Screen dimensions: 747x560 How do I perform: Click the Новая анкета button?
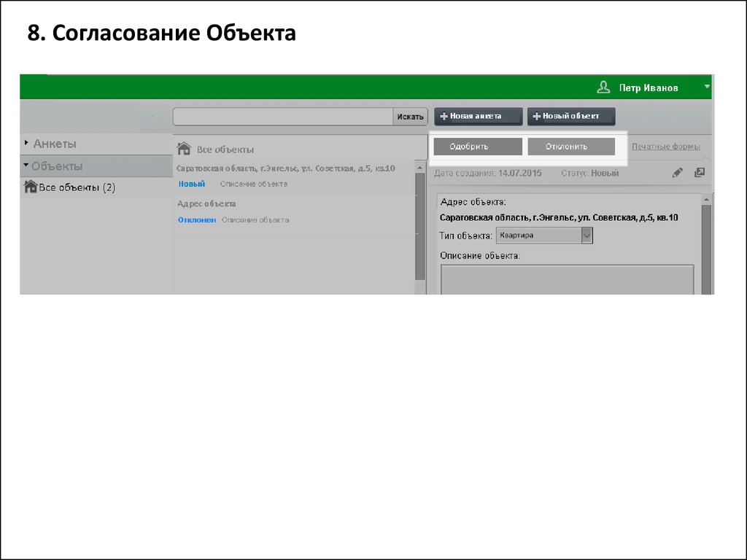coord(479,116)
